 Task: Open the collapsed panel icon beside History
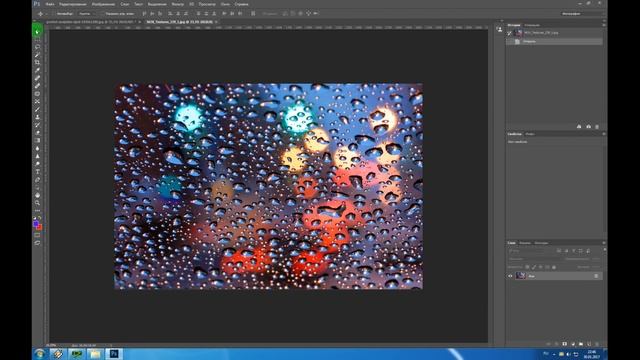[x=500, y=30]
